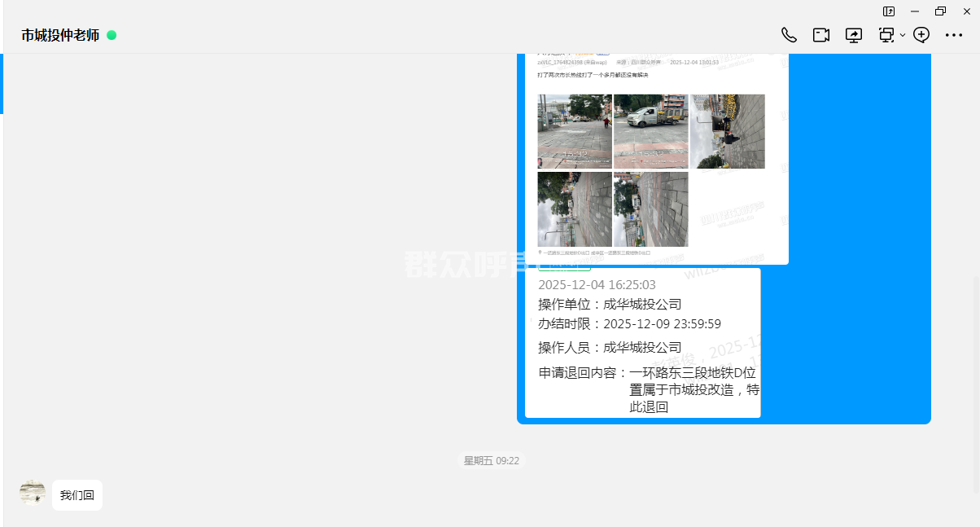The width and height of the screenshot is (980, 527).
Task: Open the sender's avatar beside 我们回
Action: point(33,493)
